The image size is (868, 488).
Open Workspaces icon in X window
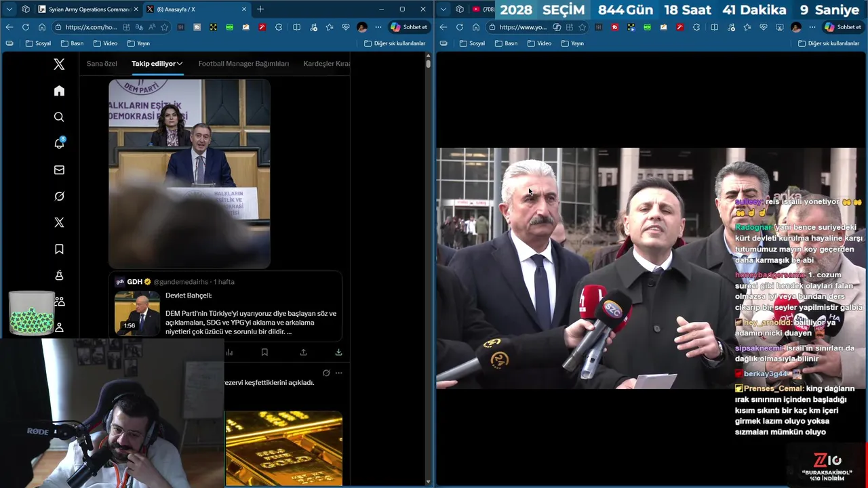click(26, 9)
